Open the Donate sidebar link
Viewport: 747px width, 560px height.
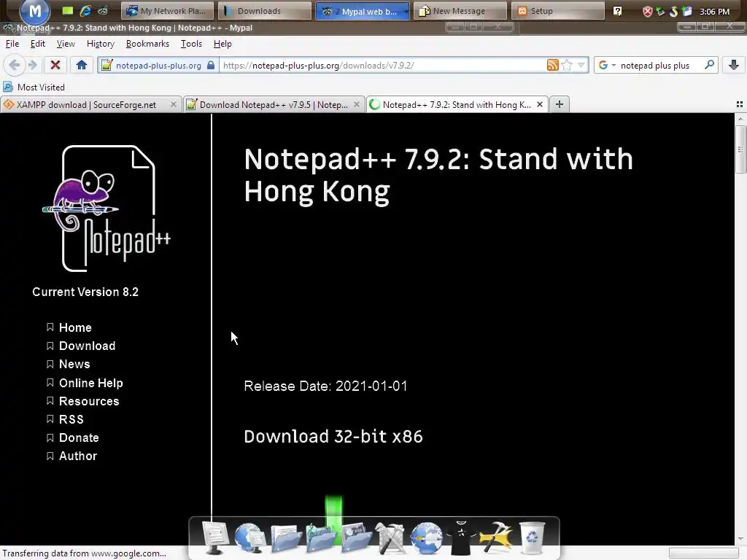click(x=79, y=437)
